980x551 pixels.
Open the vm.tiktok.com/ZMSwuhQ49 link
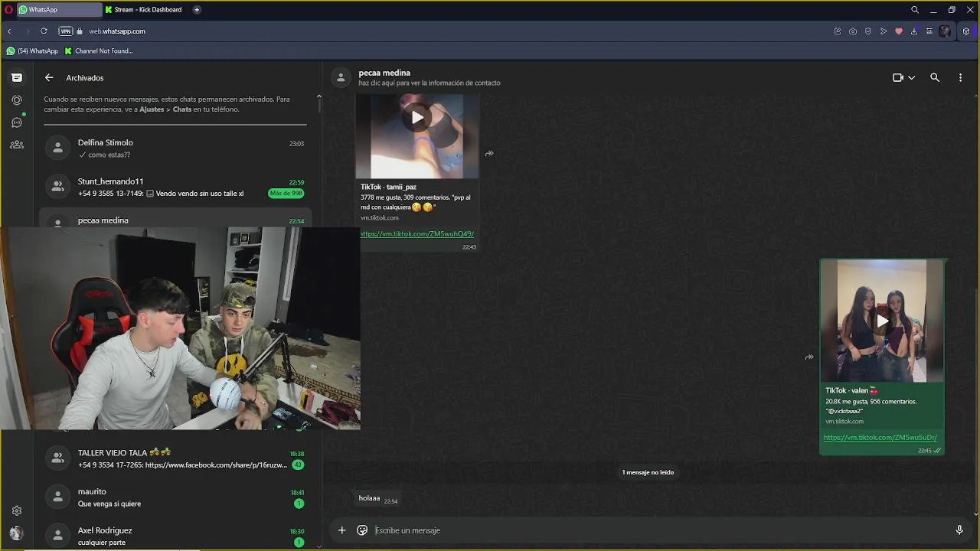(x=417, y=234)
